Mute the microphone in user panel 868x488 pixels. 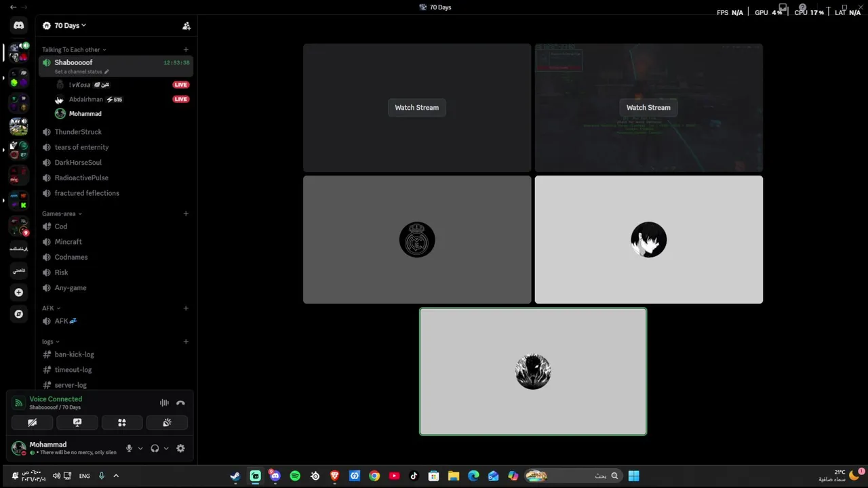click(129, 449)
